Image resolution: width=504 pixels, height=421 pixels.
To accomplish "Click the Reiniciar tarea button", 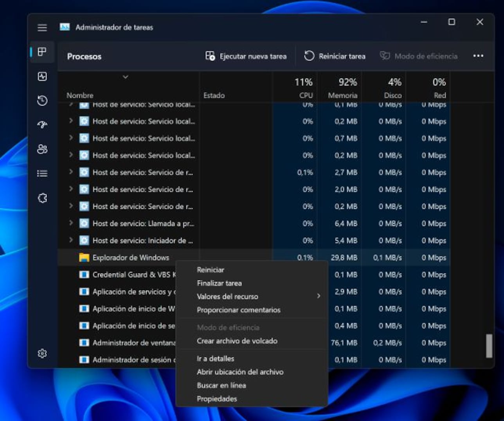I will pyautogui.click(x=335, y=56).
